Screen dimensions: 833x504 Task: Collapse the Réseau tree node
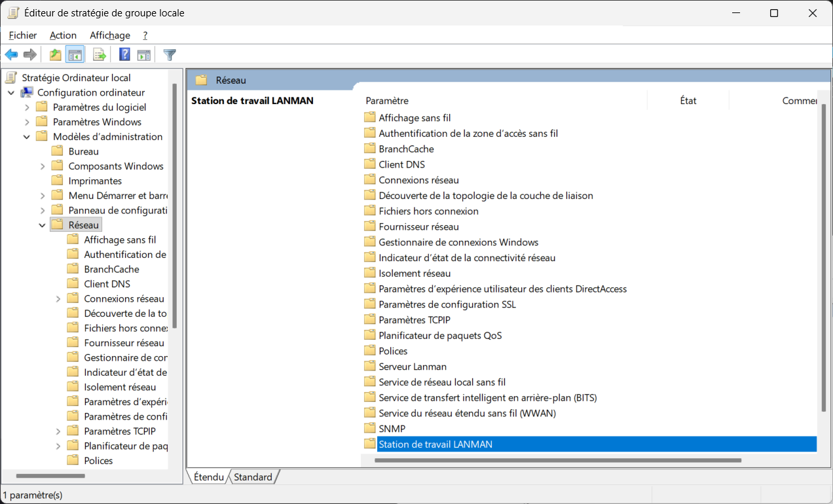point(43,225)
